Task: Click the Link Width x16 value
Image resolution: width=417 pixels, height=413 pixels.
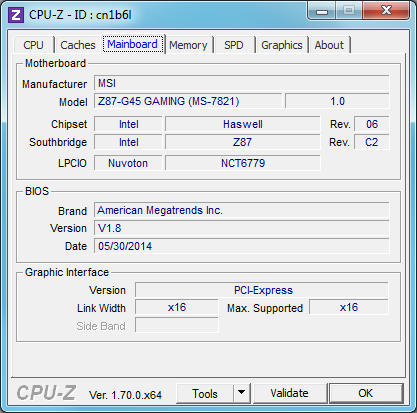Action: coord(177,307)
